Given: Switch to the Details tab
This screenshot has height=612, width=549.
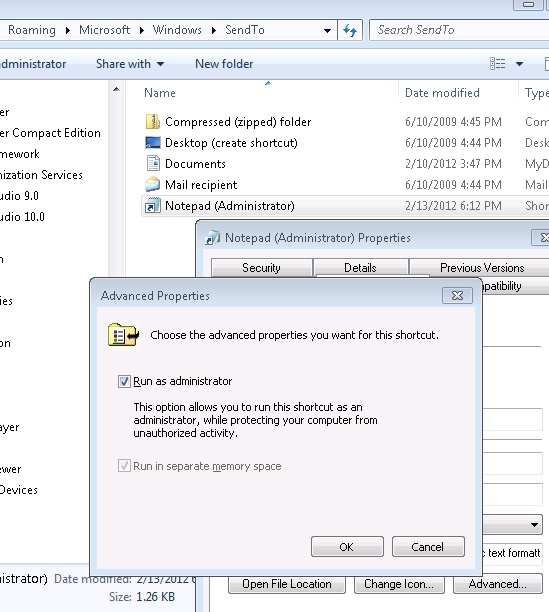Looking at the screenshot, I should [x=360, y=268].
